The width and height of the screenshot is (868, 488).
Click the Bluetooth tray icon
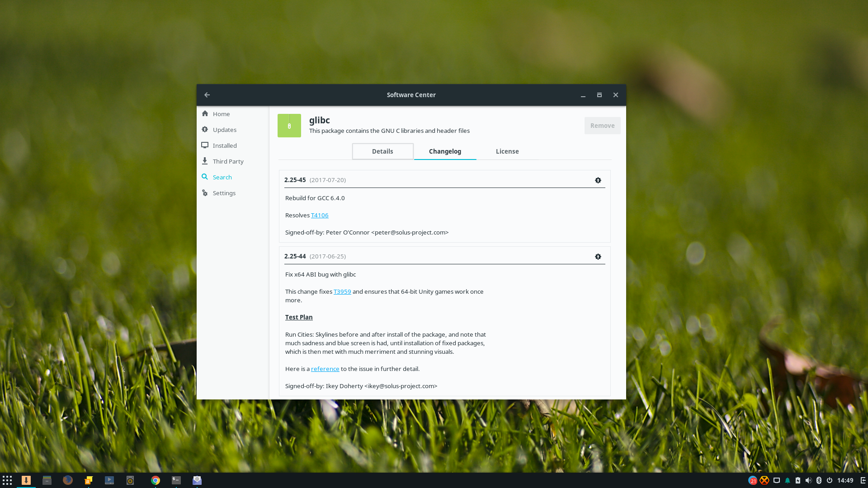pyautogui.click(x=819, y=480)
